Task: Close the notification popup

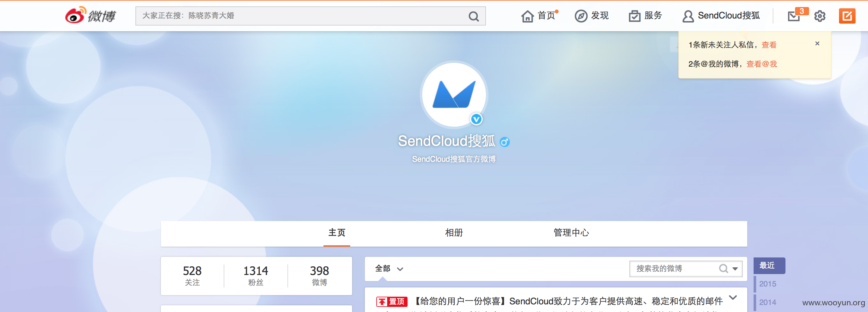Action: [x=817, y=43]
